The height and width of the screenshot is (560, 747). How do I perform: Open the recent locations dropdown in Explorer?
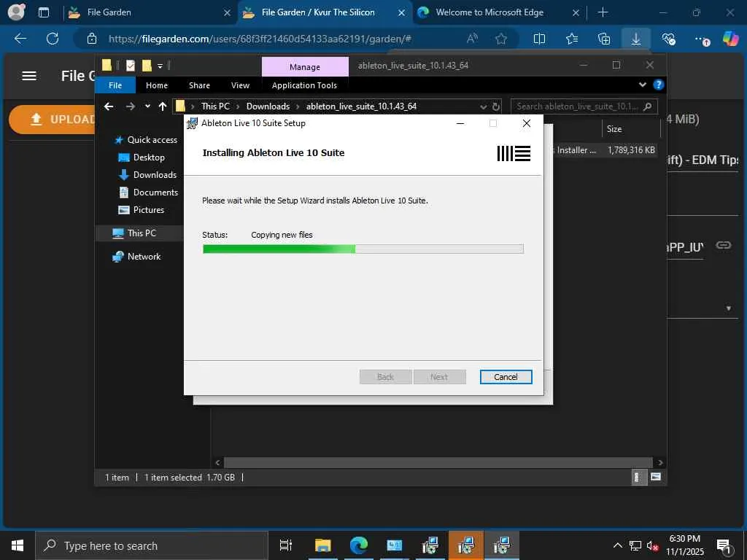pyautogui.click(x=147, y=106)
